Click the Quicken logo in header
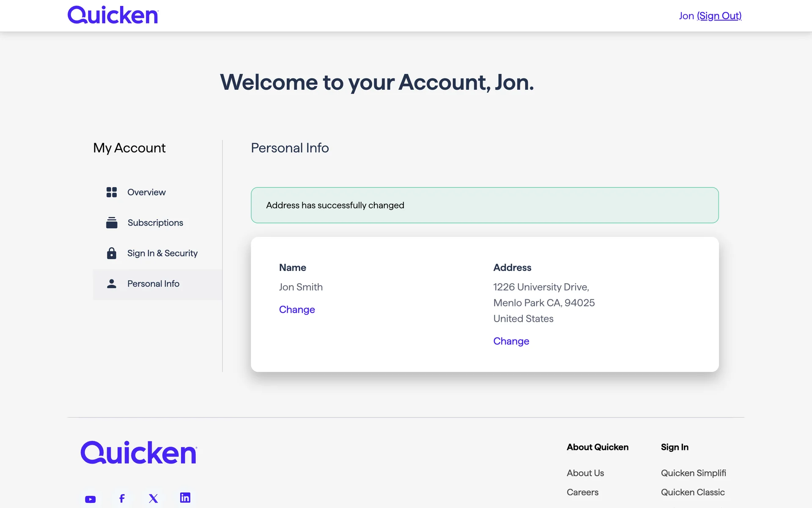Viewport: 812px width, 508px height. [x=112, y=15]
